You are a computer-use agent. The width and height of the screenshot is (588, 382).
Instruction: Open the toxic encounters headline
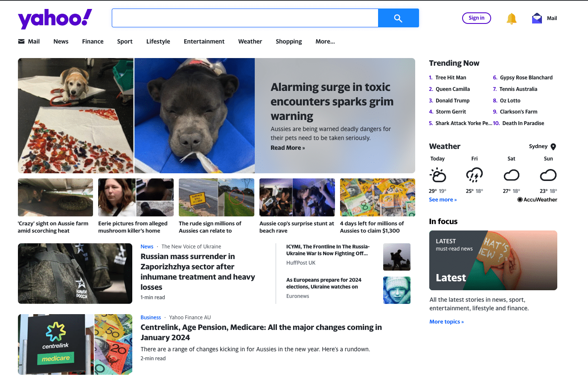coord(332,102)
